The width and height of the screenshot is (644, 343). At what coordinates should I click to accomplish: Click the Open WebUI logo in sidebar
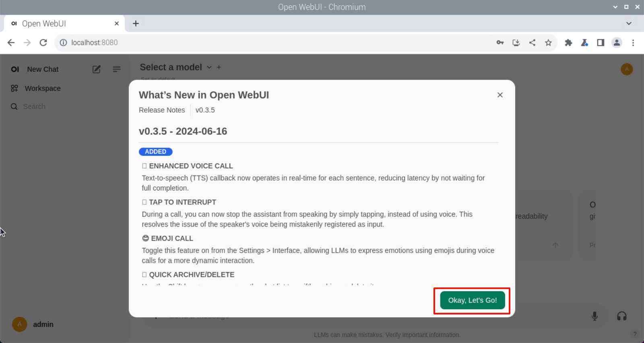click(x=15, y=69)
